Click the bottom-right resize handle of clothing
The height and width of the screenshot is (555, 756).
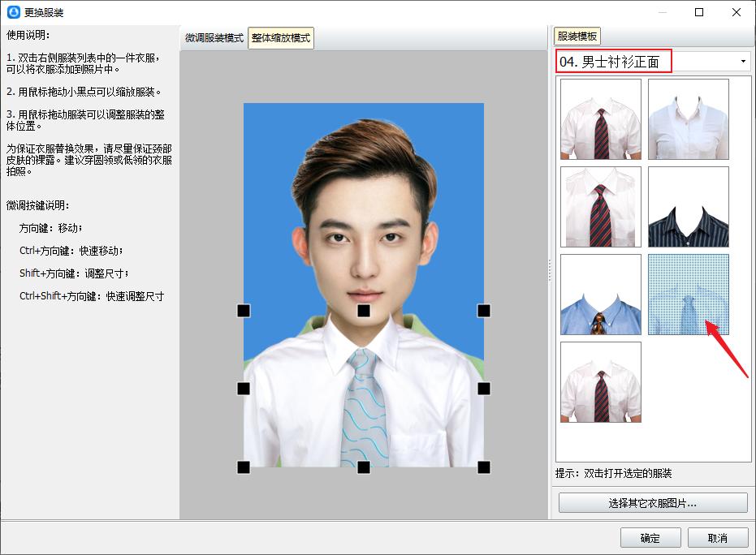click(x=484, y=467)
